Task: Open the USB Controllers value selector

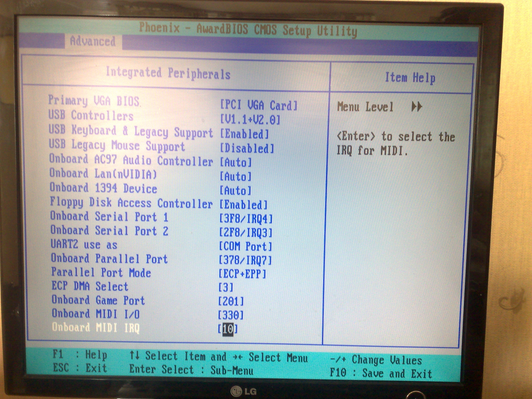Action: pos(250,119)
